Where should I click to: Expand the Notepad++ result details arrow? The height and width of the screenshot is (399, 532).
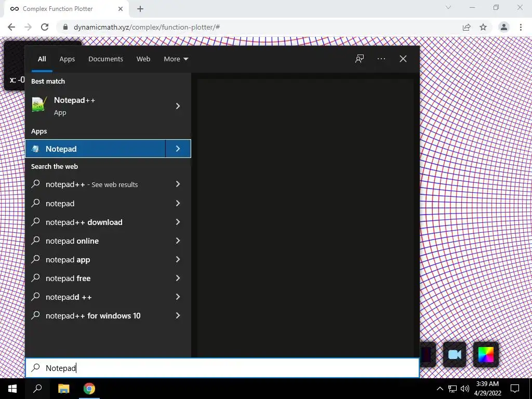pos(178,106)
